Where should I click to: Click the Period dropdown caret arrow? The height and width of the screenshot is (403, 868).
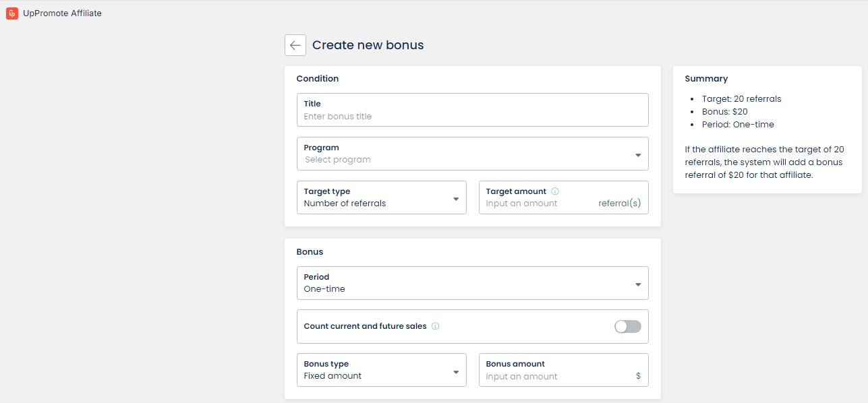point(638,284)
